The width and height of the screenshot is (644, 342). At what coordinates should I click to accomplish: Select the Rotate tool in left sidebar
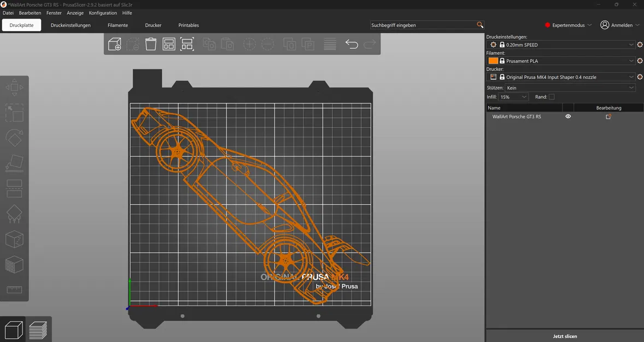pyautogui.click(x=14, y=138)
